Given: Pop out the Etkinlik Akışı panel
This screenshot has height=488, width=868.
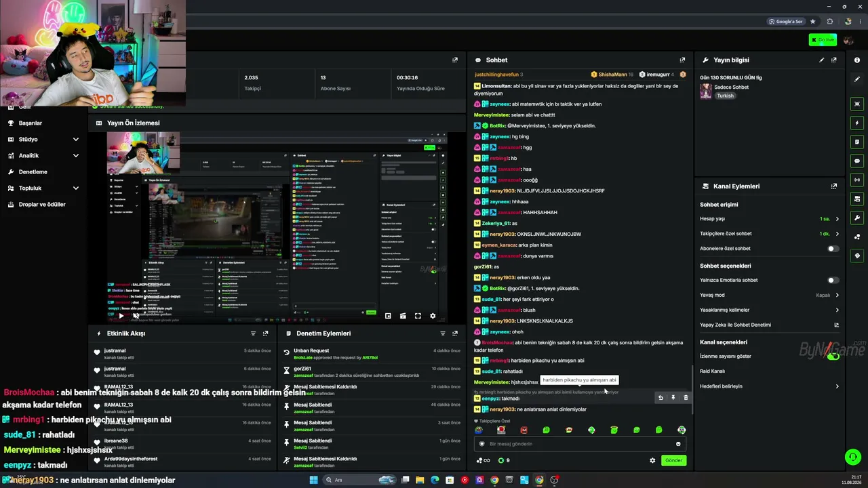Looking at the screenshot, I should click(266, 333).
